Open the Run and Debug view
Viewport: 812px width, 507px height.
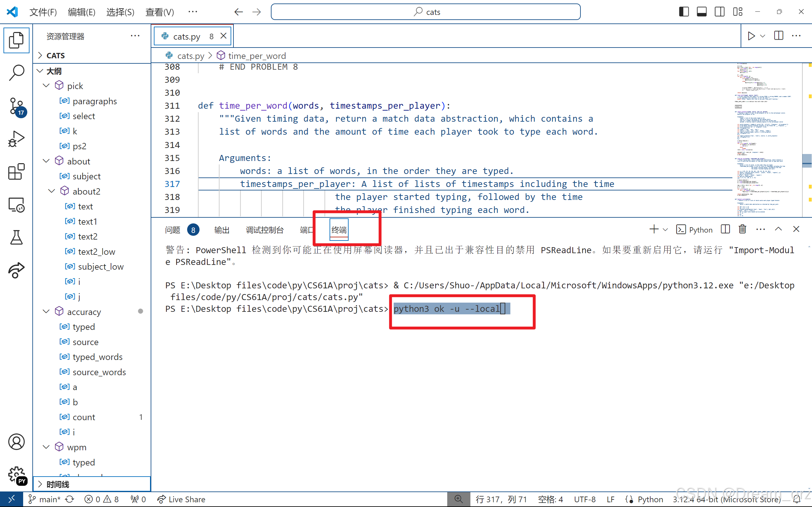16,138
